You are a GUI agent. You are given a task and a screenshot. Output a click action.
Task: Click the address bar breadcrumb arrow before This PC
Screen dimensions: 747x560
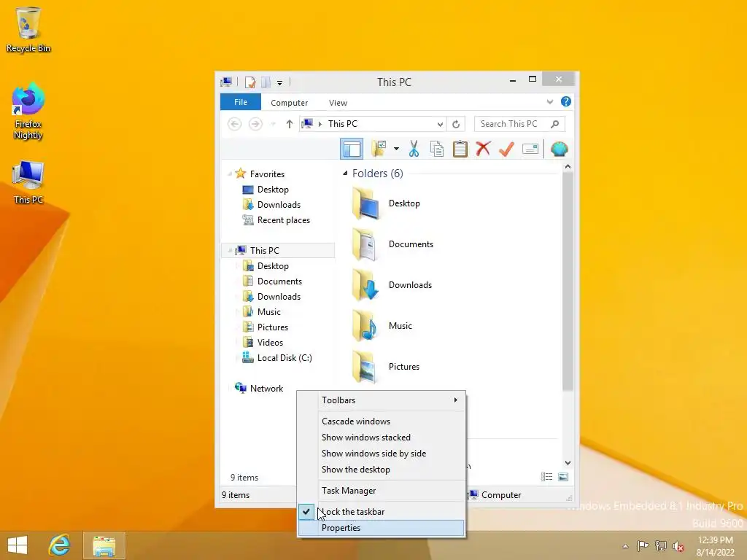pos(320,124)
